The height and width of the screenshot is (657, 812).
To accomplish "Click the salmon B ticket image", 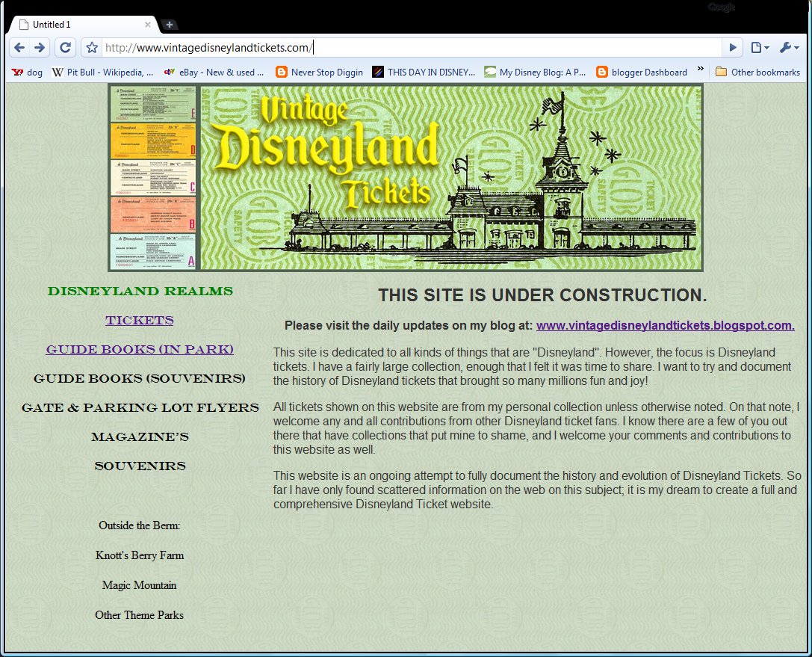I will point(153,214).
